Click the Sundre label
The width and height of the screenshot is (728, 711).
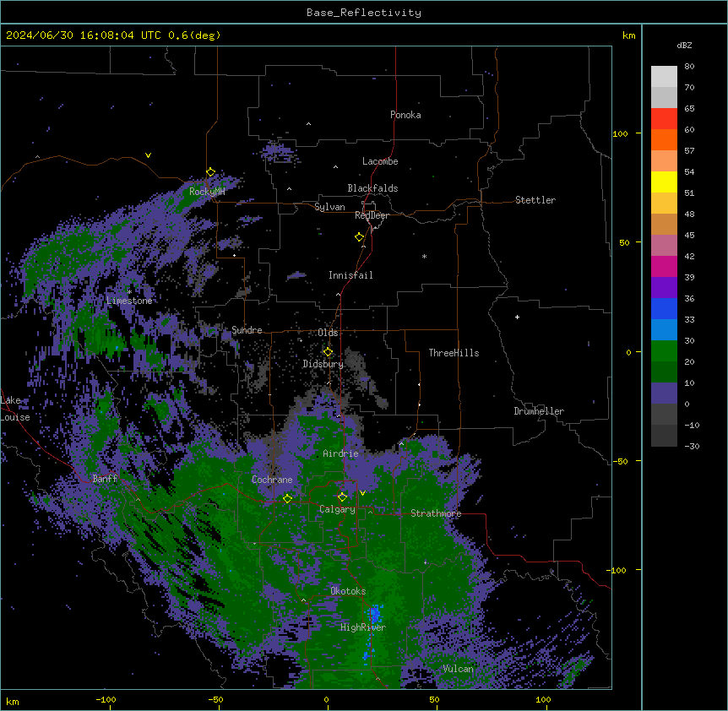pyautogui.click(x=247, y=330)
